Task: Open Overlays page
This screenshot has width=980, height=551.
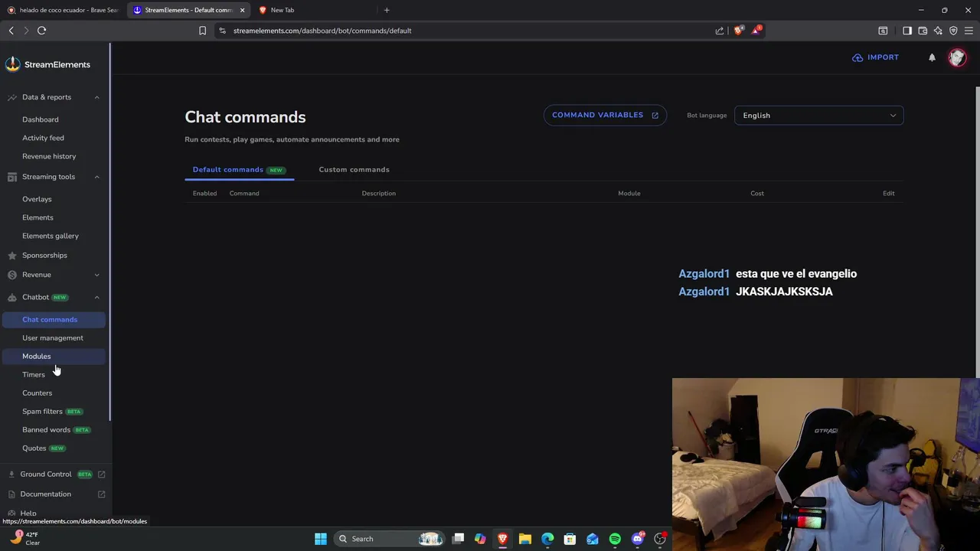Action: (x=37, y=199)
